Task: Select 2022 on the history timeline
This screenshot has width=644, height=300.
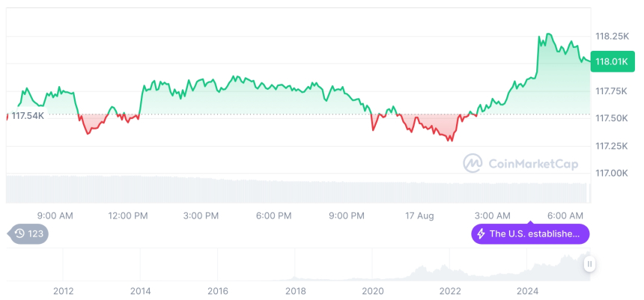Action: pyautogui.click(x=450, y=290)
